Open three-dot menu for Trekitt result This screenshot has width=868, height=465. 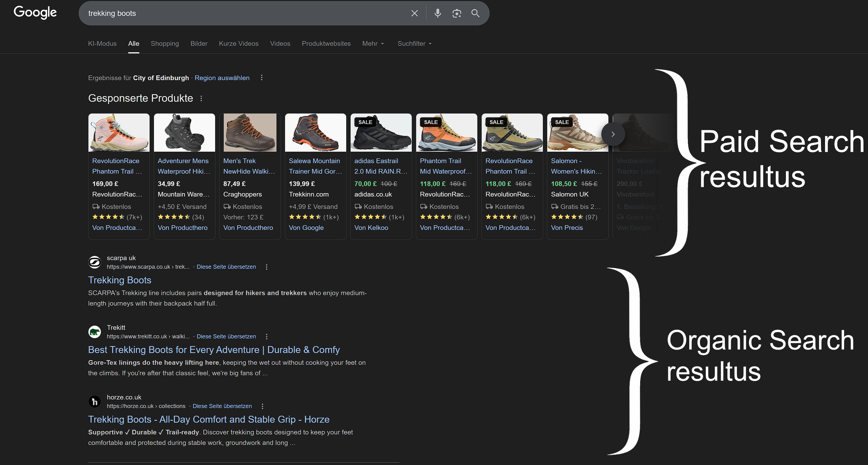click(x=267, y=337)
